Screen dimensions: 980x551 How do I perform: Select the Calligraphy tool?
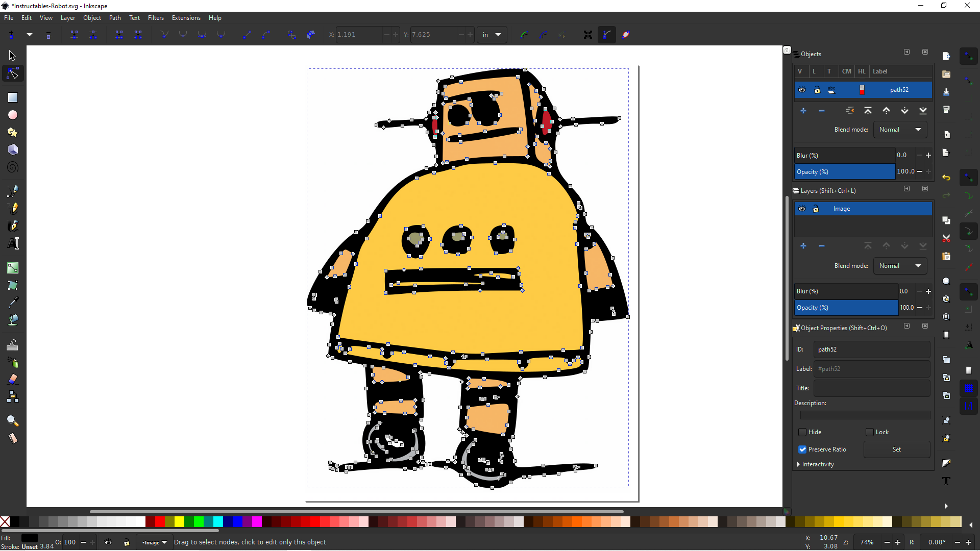[x=12, y=226]
